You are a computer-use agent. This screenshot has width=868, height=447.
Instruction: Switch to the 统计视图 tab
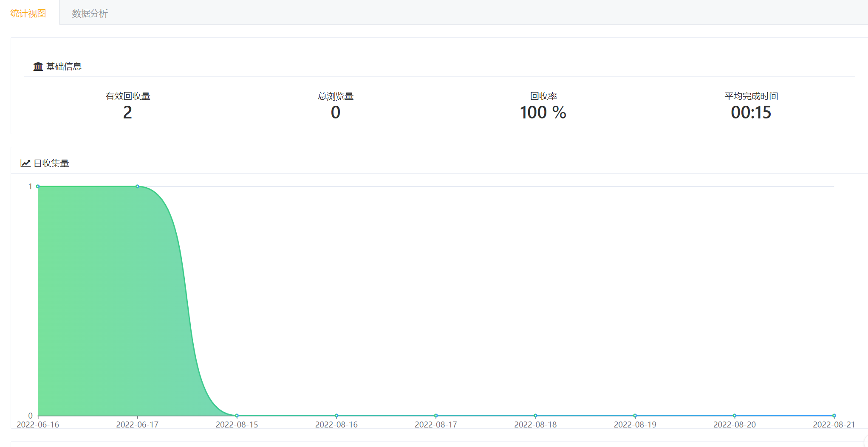click(28, 13)
